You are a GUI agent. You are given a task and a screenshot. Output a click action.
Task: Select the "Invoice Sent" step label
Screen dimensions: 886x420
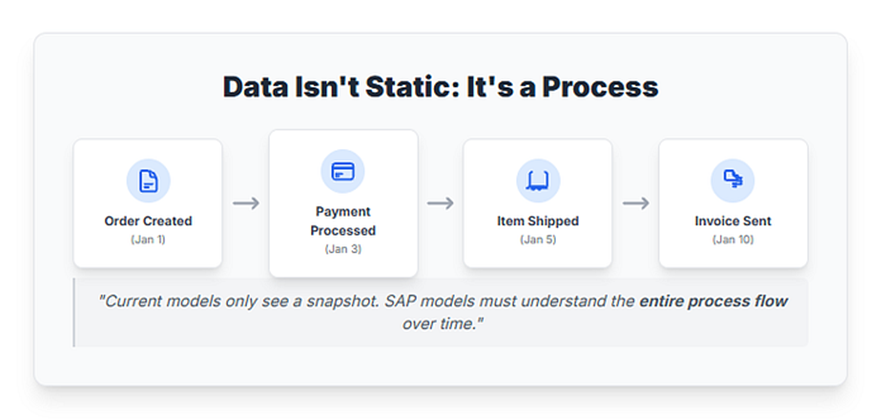coord(733,221)
